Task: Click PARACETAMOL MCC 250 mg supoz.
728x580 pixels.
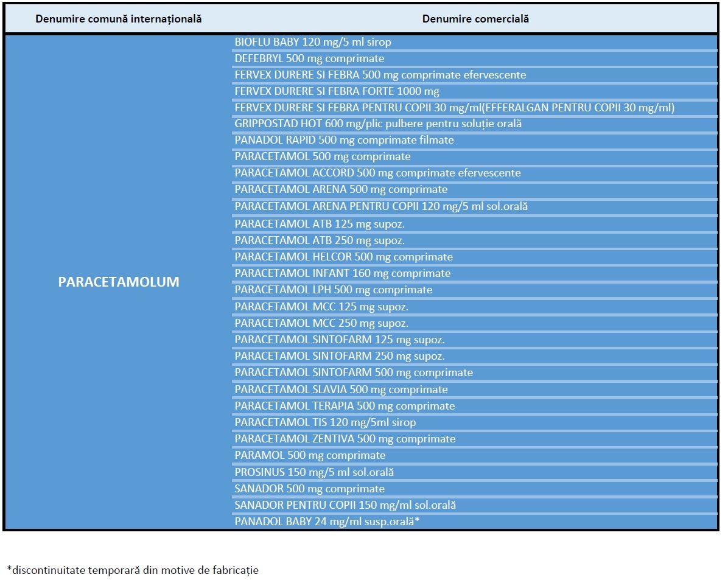Action: [x=475, y=323]
